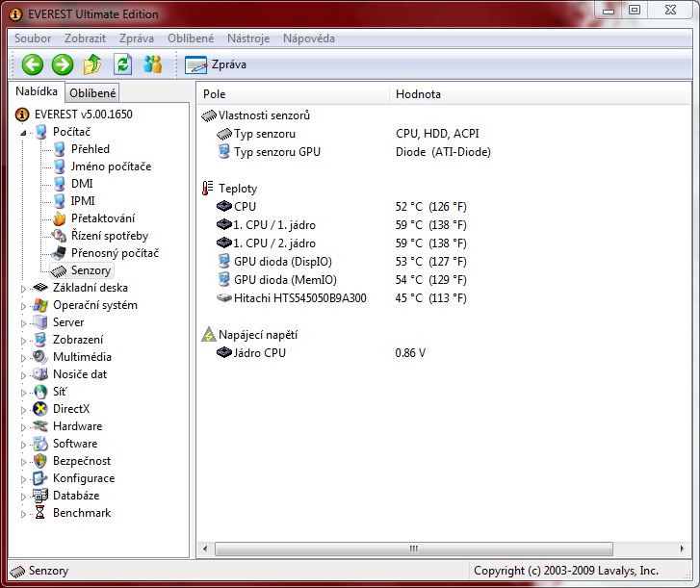The height and width of the screenshot is (588, 700).
Task: Open Soubor menu
Action: [x=33, y=38]
